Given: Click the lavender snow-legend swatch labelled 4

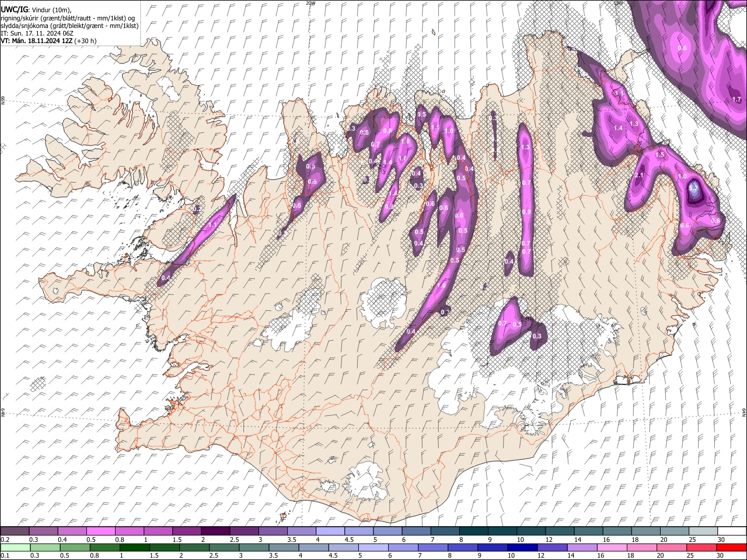Looking at the screenshot, I should 329,531.
